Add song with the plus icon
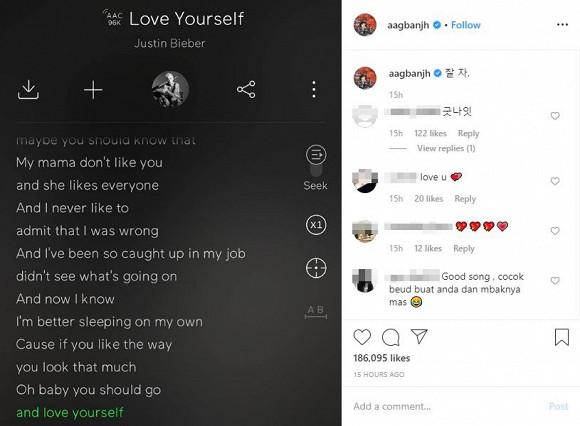 [93, 90]
